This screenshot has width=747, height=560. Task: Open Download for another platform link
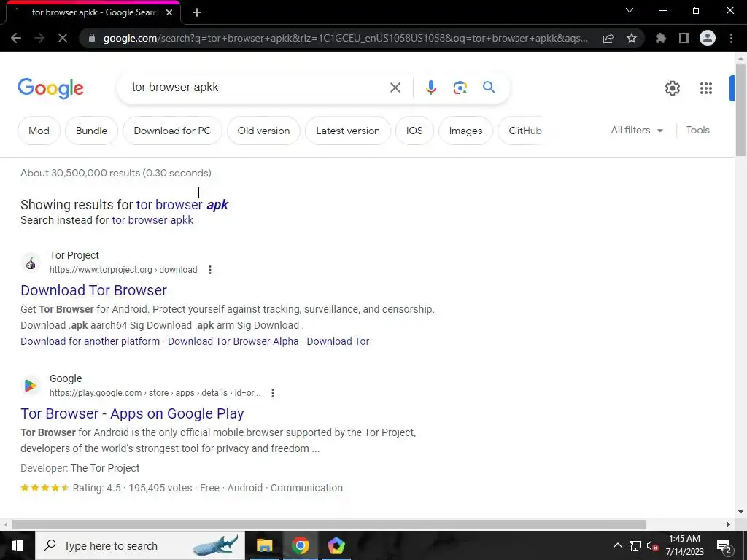tap(90, 341)
